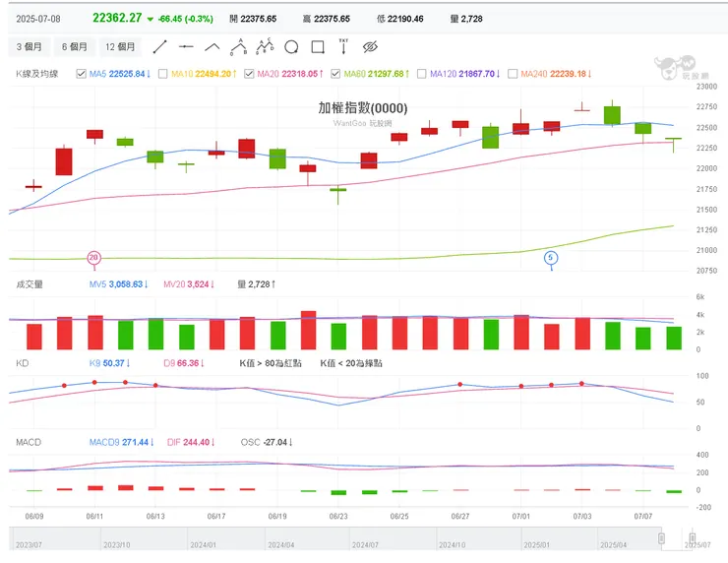Click the range slider right handle
Image resolution: width=728 pixels, height=563 pixels.
tap(693, 538)
